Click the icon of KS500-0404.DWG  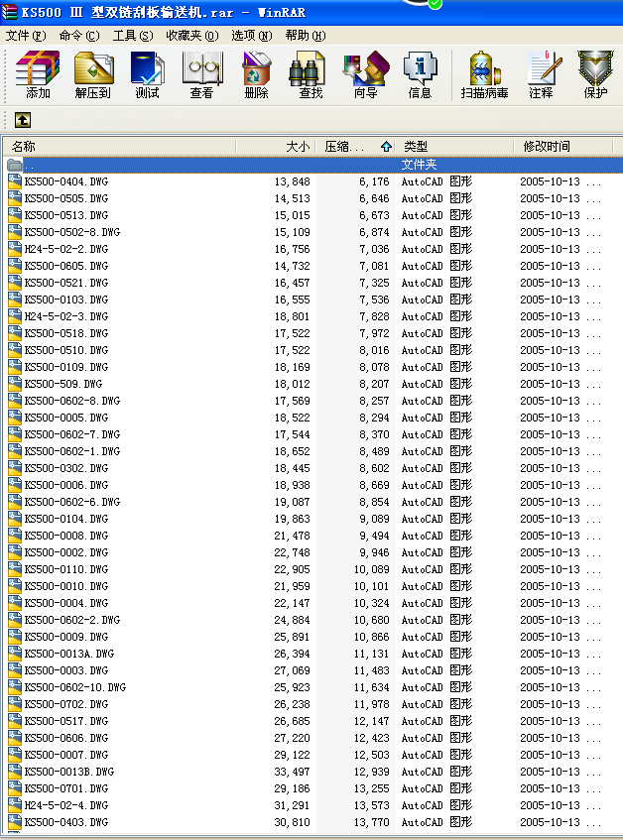(15, 181)
